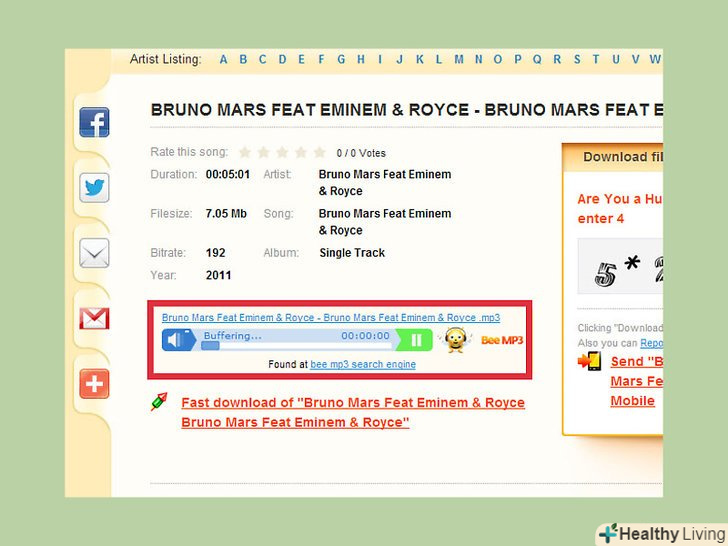
Task: Click the Download file panel header
Action: click(x=612, y=158)
